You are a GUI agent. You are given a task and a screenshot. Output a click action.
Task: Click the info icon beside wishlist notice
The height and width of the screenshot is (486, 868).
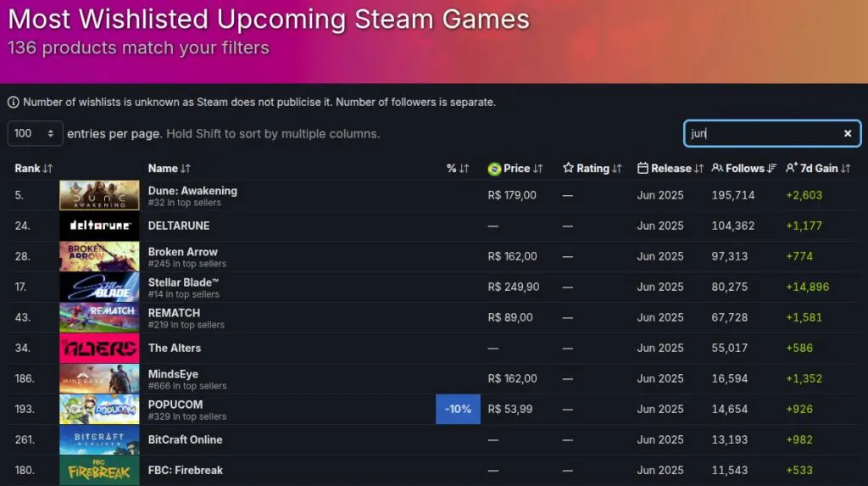14,102
